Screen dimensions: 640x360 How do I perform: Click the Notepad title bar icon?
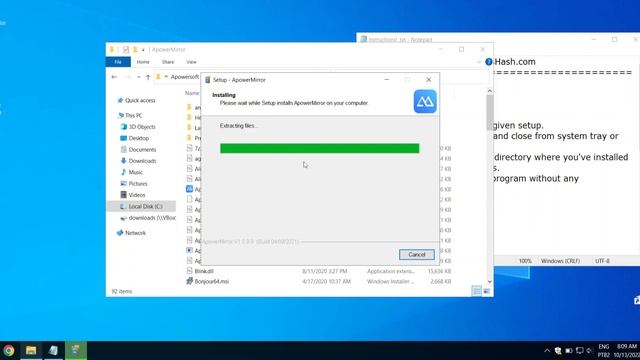click(363, 40)
